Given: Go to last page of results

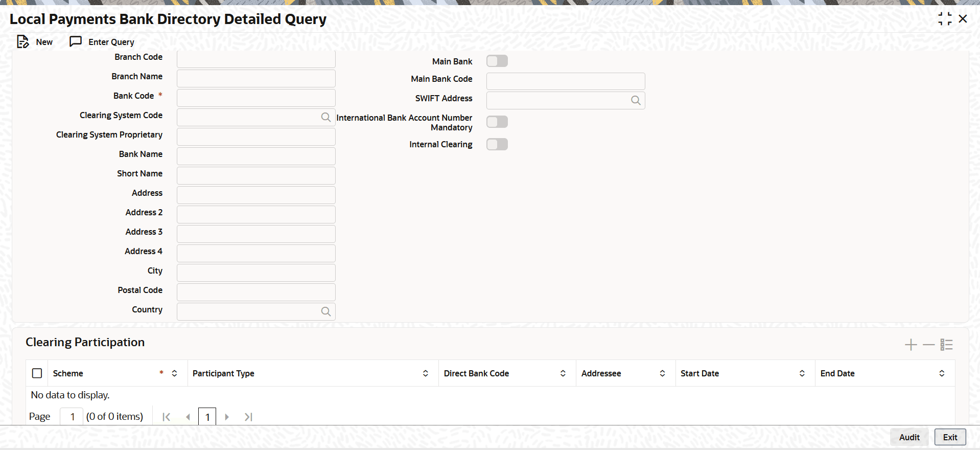Looking at the screenshot, I should click(248, 417).
